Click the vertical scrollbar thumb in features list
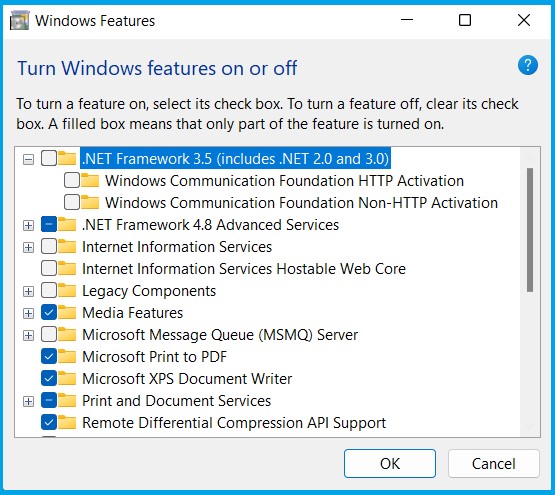555x495 pixels. tap(530, 230)
